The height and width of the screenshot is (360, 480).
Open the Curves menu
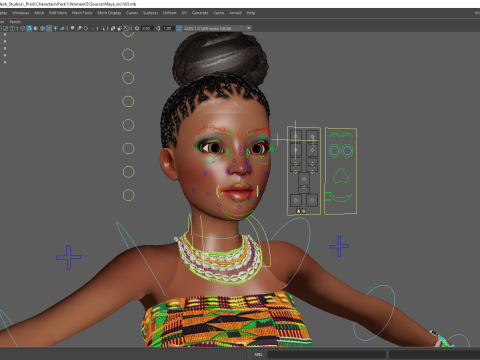point(132,13)
